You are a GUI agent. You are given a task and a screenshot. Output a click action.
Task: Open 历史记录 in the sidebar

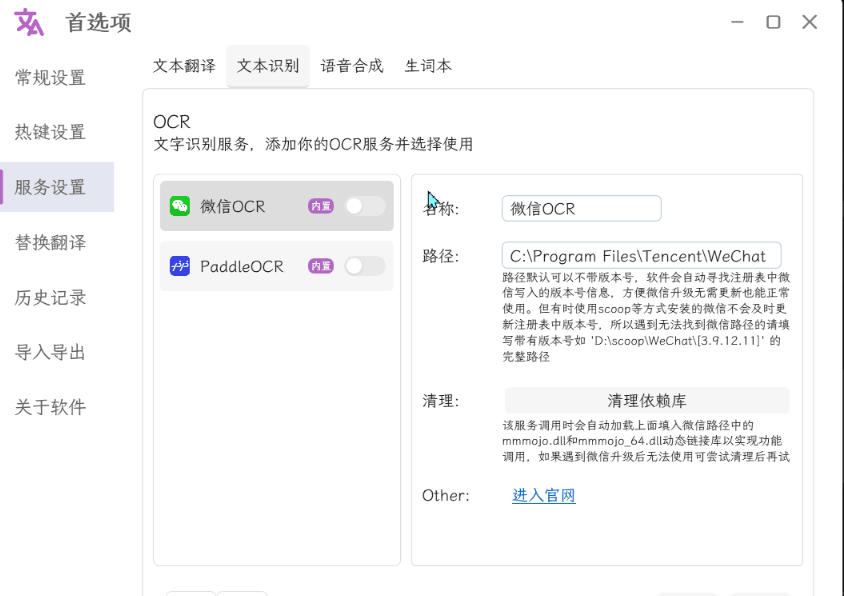pos(50,297)
